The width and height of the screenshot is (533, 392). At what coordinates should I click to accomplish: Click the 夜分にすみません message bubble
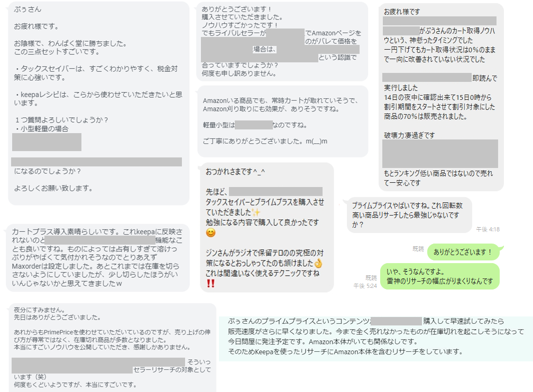tap(112, 348)
